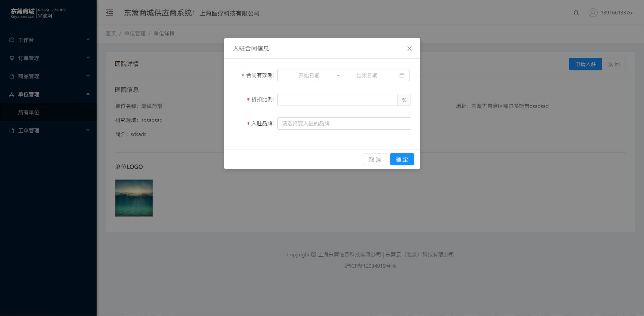
Task: Collapse the sidebar with the menu fold icon
Action: (x=109, y=13)
